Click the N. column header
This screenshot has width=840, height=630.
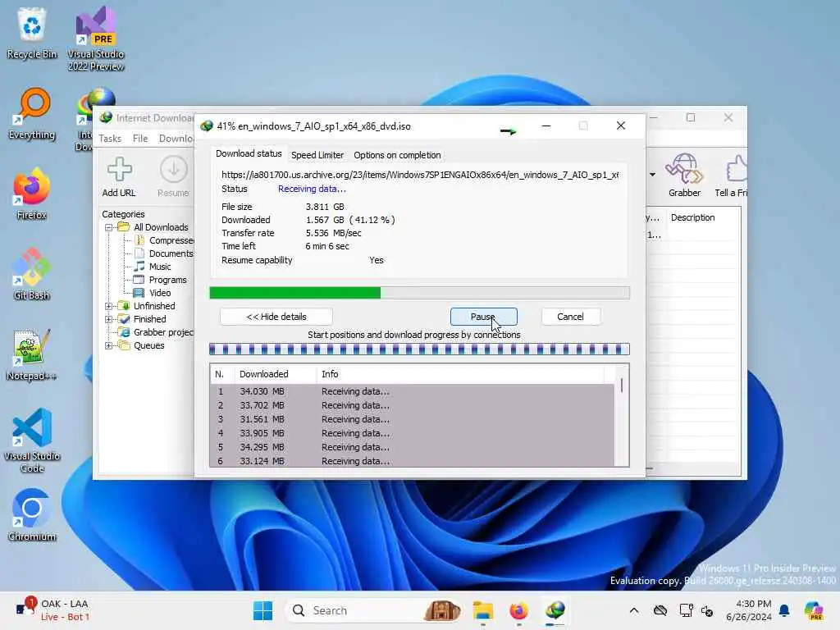click(x=221, y=374)
